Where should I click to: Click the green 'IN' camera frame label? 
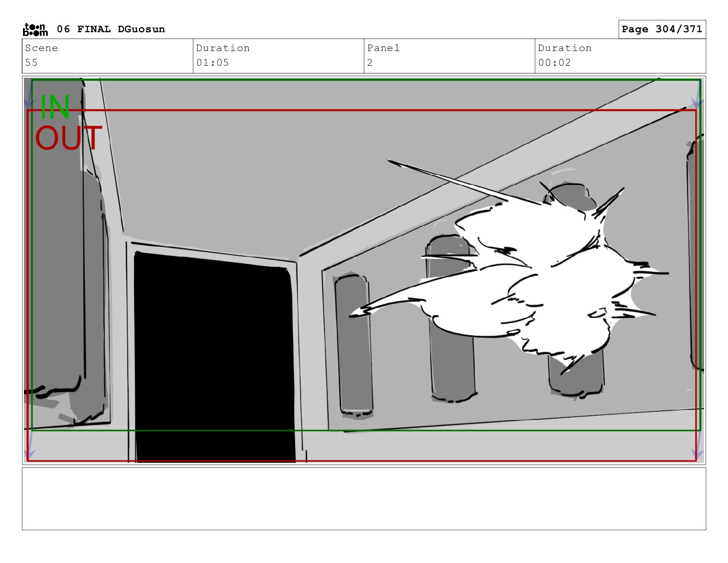(x=55, y=107)
